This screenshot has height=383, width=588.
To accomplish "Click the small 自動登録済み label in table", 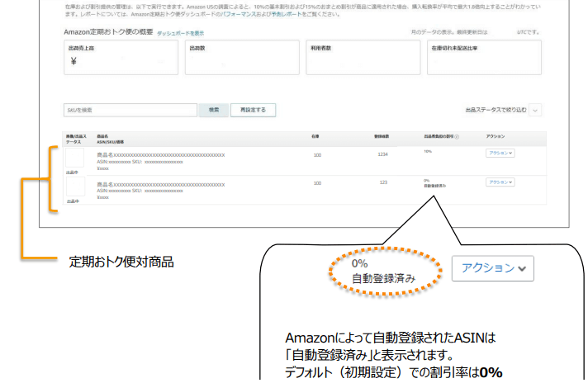I will (435, 186).
